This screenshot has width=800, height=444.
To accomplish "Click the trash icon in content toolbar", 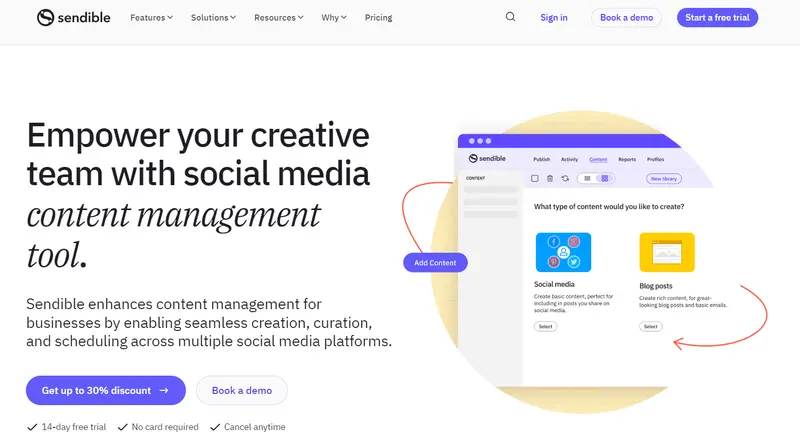I will point(550,178).
